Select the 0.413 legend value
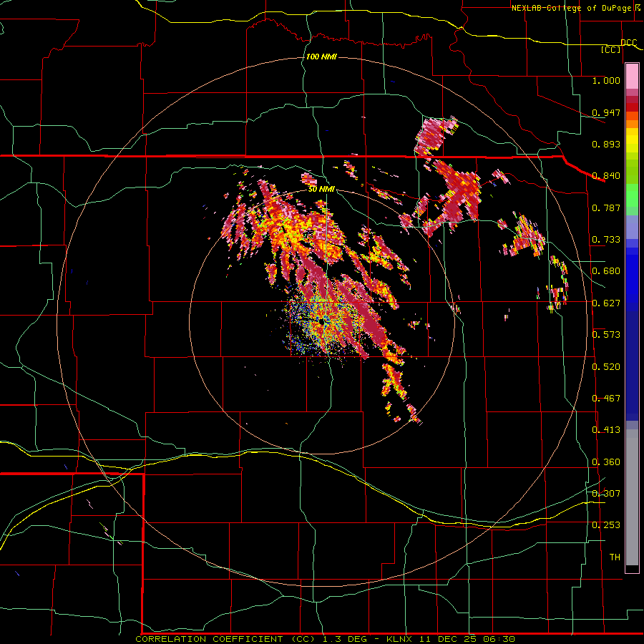This screenshot has height=644, width=644. (606, 430)
